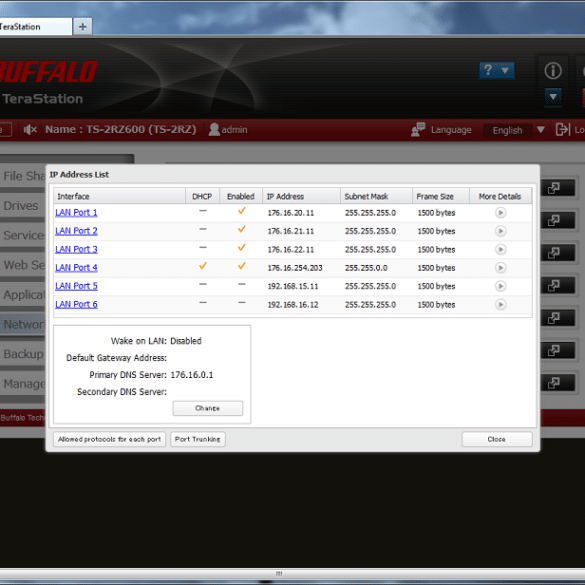Click the Port Trunking button

198,439
